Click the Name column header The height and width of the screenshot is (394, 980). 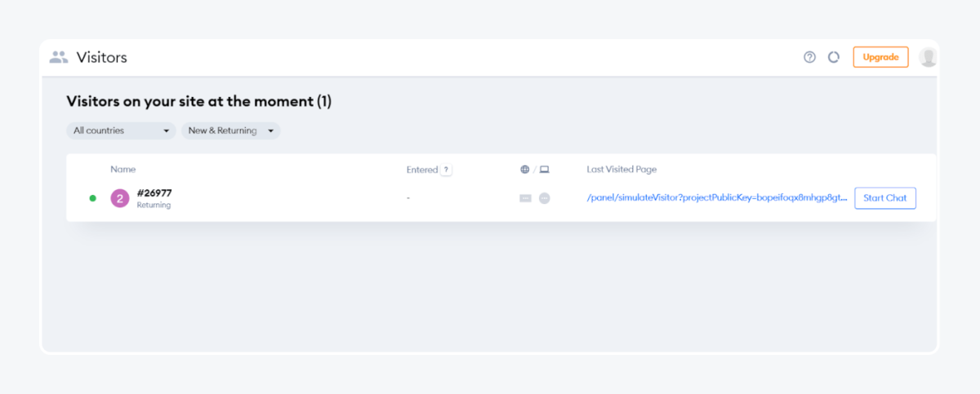[122, 170]
